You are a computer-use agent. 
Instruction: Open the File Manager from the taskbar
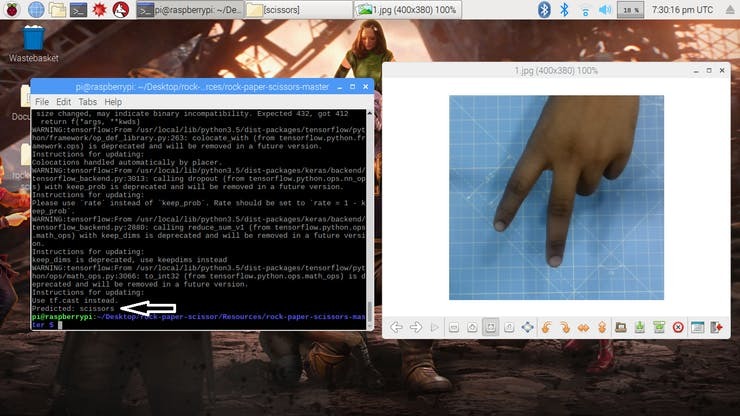tap(57, 9)
